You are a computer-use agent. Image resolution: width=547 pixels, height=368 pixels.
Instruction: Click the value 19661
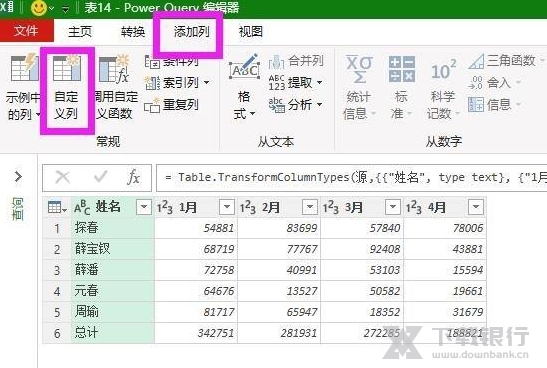pyautogui.click(x=468, y=291)
